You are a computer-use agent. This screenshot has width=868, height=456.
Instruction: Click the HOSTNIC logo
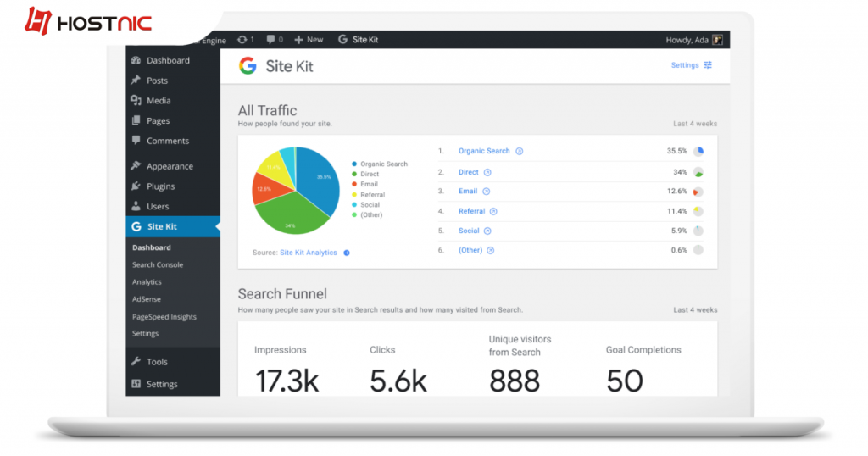88,21
